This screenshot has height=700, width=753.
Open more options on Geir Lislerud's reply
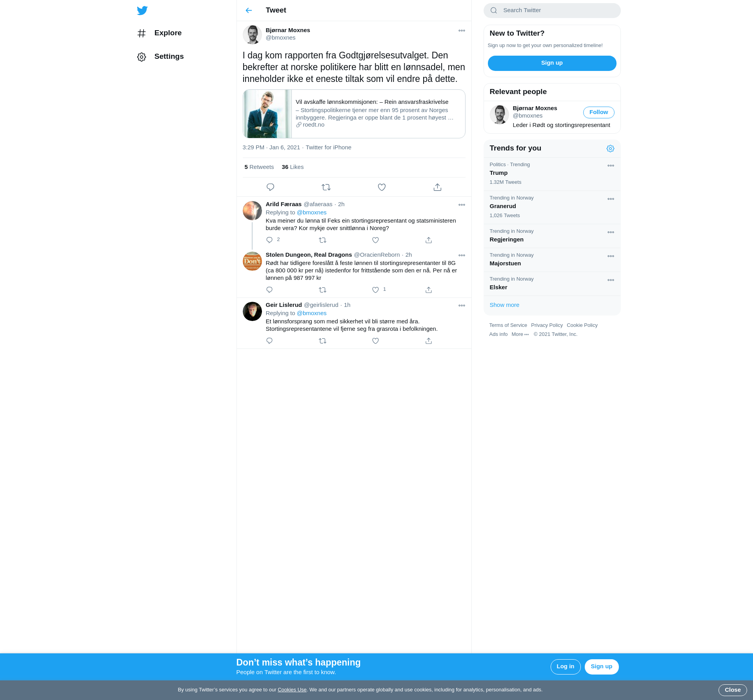pyautogui.click(x=462, y=305)
